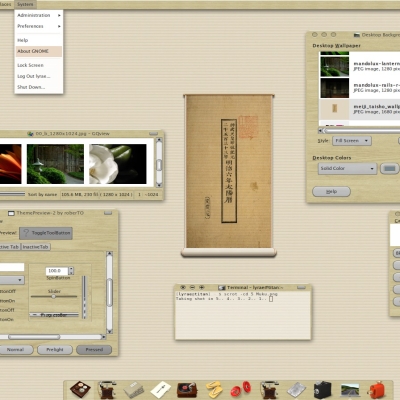Viewport: 400px width, 400px height.
Task: Switch to the InactiveTab tab
Action: coord(36,247)
